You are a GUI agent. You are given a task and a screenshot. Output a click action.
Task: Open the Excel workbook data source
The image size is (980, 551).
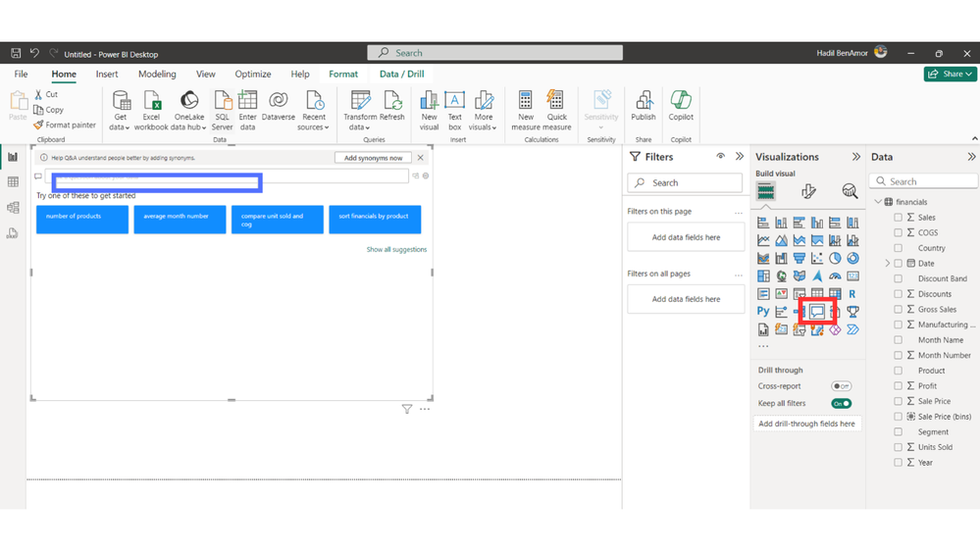151,111
